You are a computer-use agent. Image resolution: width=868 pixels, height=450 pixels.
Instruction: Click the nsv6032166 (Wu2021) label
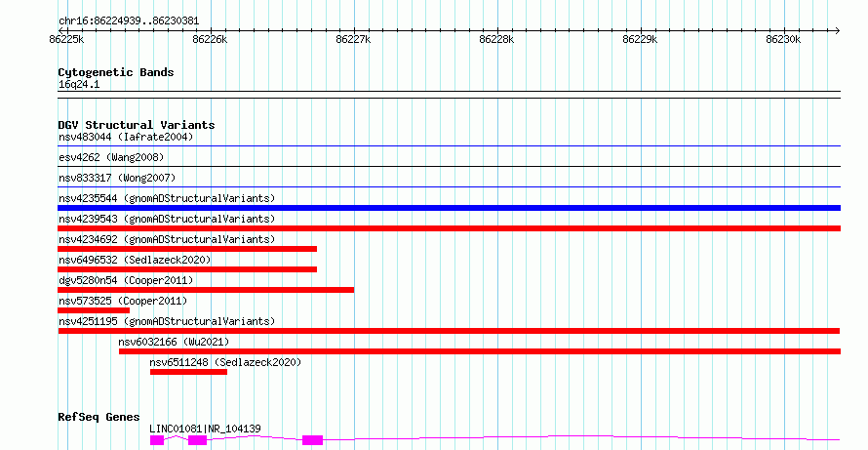point(174,342)
